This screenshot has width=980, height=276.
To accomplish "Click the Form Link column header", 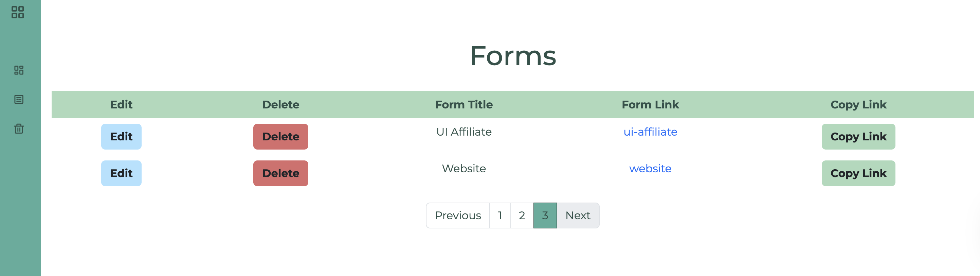I will 650,105.
